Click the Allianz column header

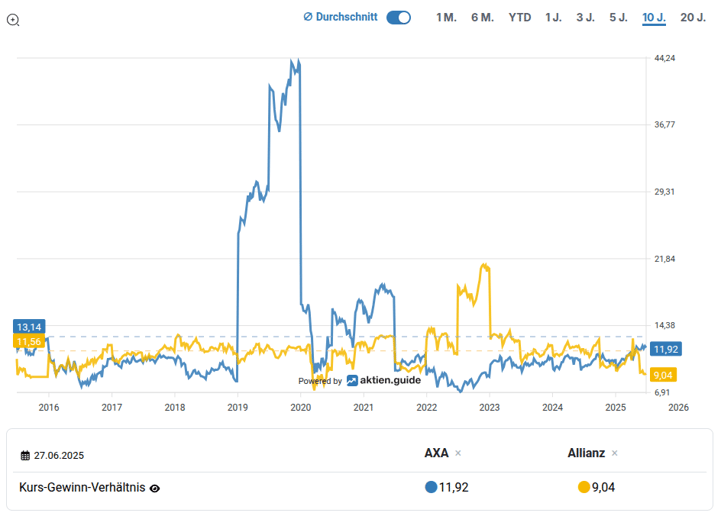coord(586,453)
